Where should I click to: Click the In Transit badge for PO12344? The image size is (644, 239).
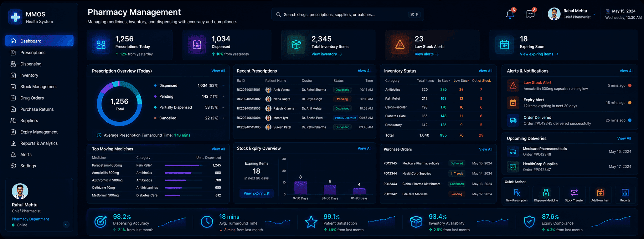point(457,174)
